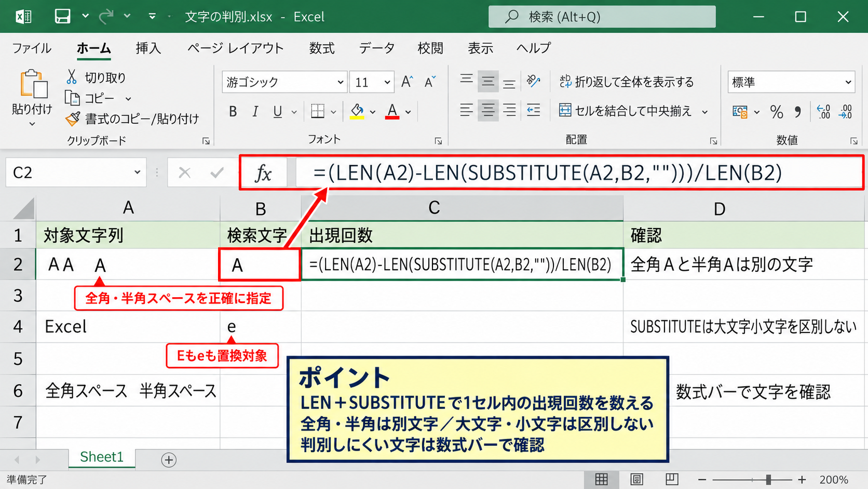Viewport: 868px width, 489px height.
Task: Click the text orientation icon
Action: tap(533, 81)
